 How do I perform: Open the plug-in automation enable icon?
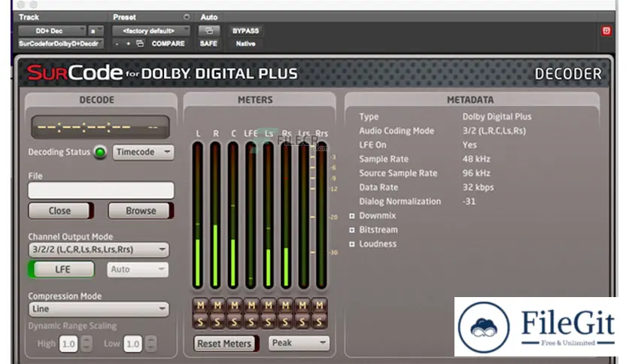(x=209, y=31)
